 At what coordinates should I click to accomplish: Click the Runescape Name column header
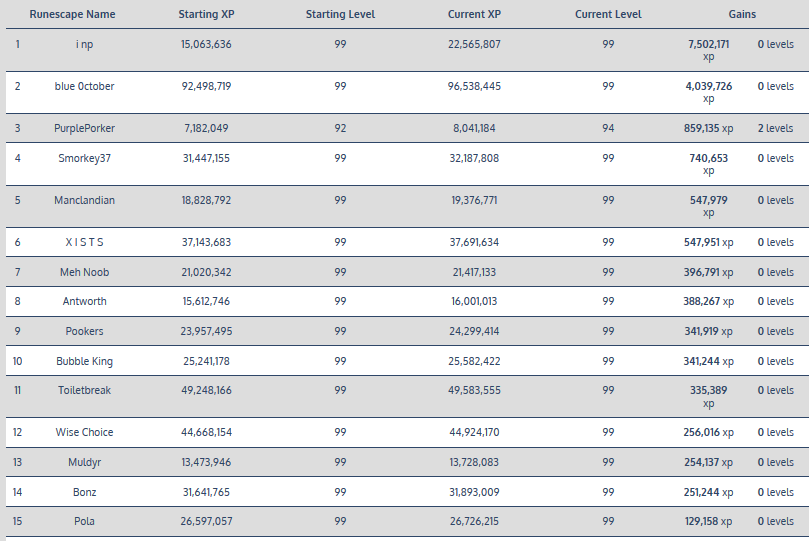click(72, 15)
